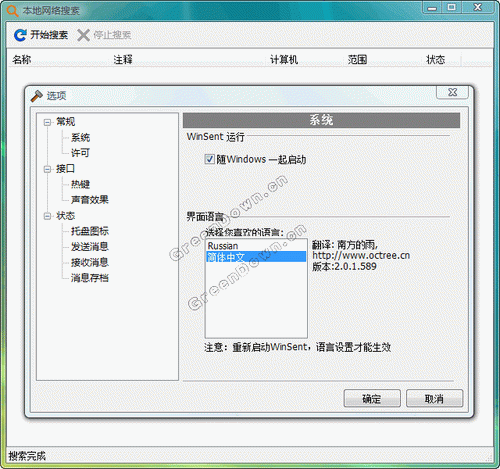Collapse the 状态 tree node
The image size is (500, 469).
pyautogui.click(x=47, y=216)
